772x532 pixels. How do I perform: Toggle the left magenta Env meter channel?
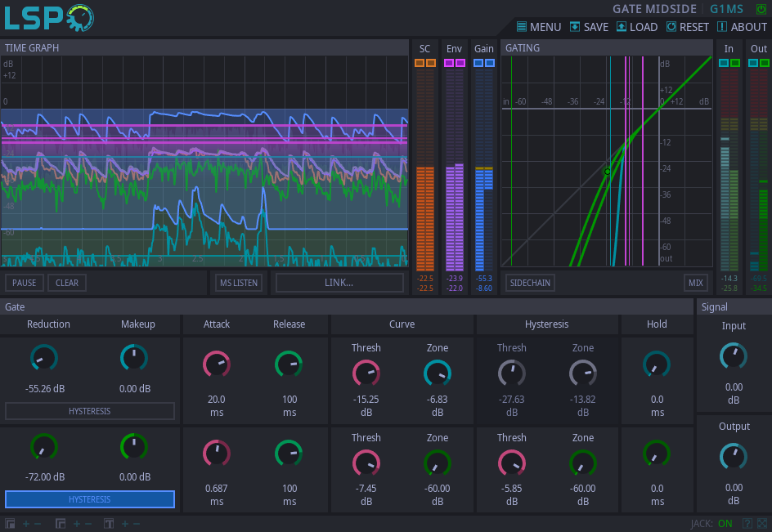click(x=449, y=63)
